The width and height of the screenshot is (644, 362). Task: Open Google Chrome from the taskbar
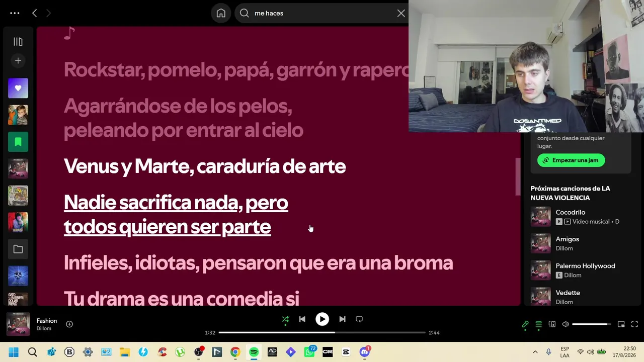pyautogui.click(x=235, y=352)
